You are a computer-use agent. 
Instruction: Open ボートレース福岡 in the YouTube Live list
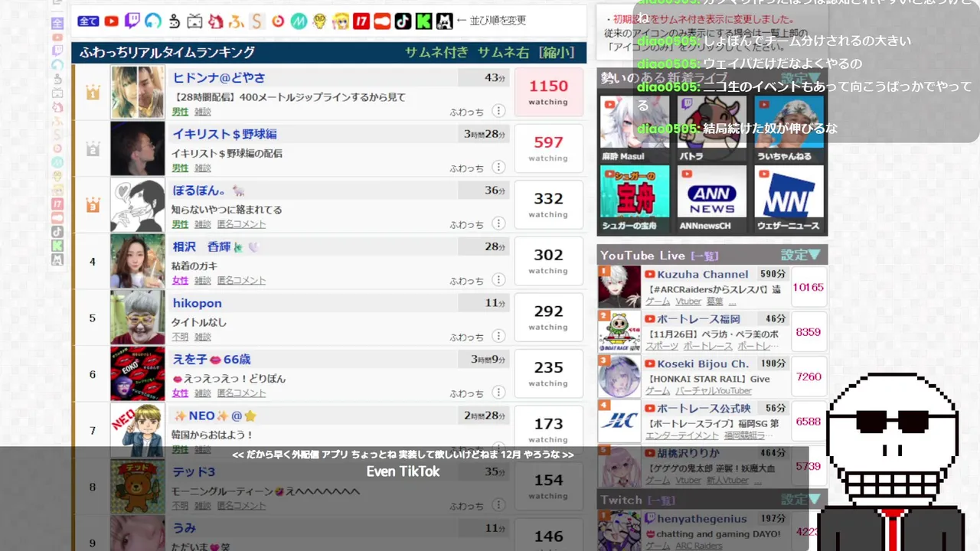click(698, 319)
